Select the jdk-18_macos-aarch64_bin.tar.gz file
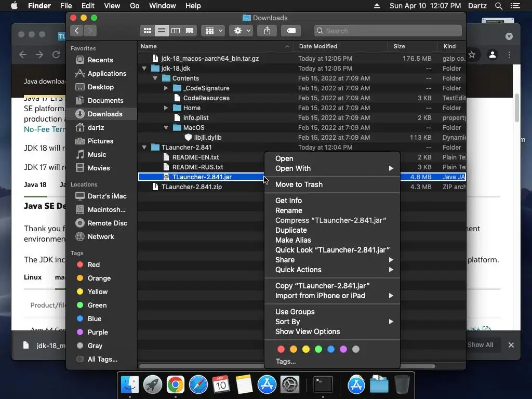Image resolution: width=532 pixels, height=399 pixels. click(x=302, y=59)
